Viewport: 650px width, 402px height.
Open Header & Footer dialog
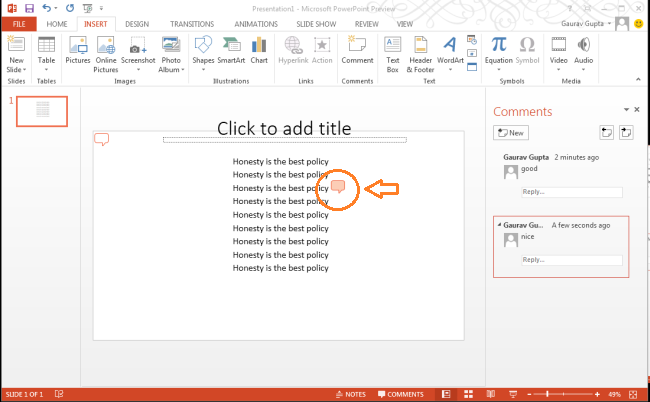click(x=420, y=54)
